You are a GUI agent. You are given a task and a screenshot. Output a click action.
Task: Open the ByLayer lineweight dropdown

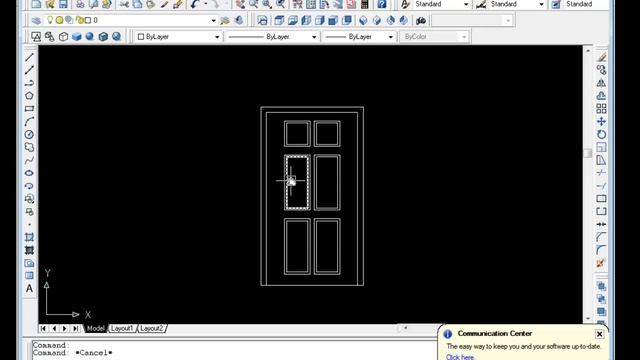pos(391,37)
